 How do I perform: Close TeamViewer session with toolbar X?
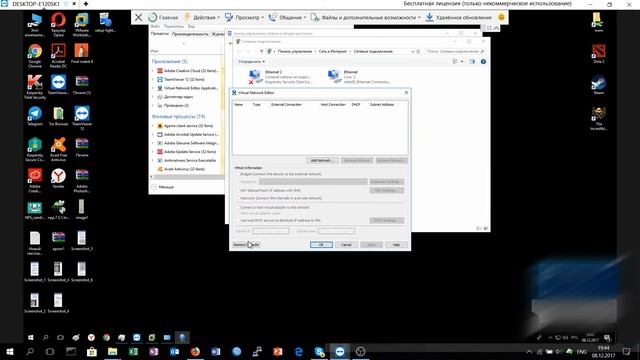point(138,17)
